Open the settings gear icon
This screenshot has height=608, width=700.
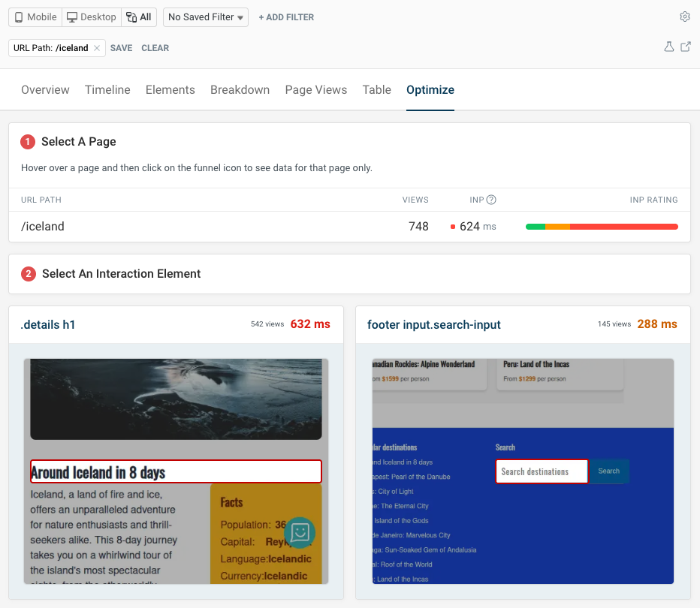pos(684,16)
